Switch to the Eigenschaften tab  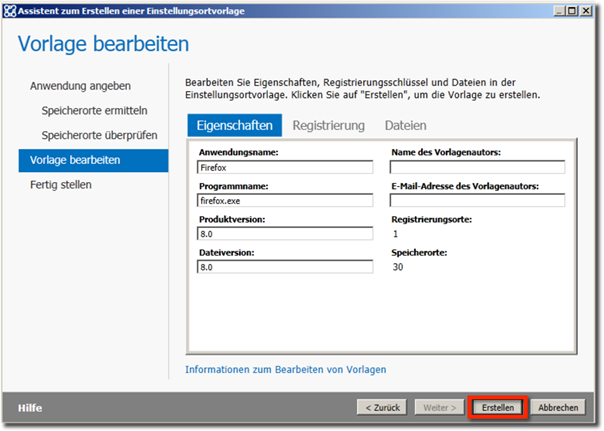234,125
